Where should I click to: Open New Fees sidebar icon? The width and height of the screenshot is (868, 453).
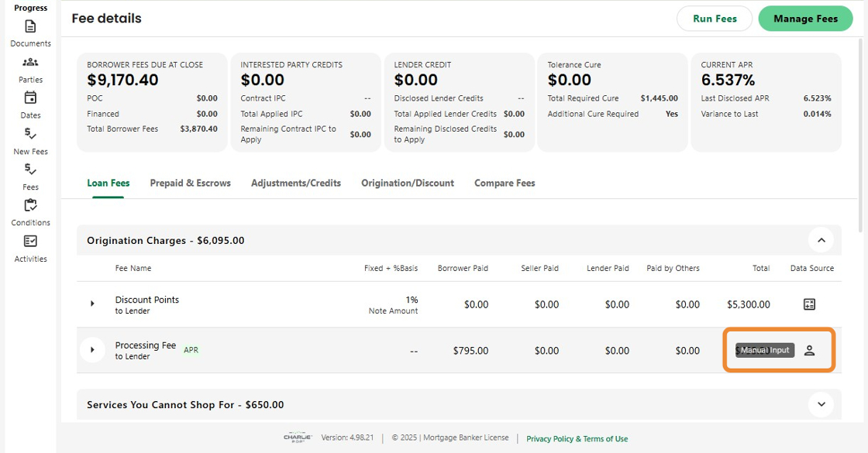(x=30, y=135)
